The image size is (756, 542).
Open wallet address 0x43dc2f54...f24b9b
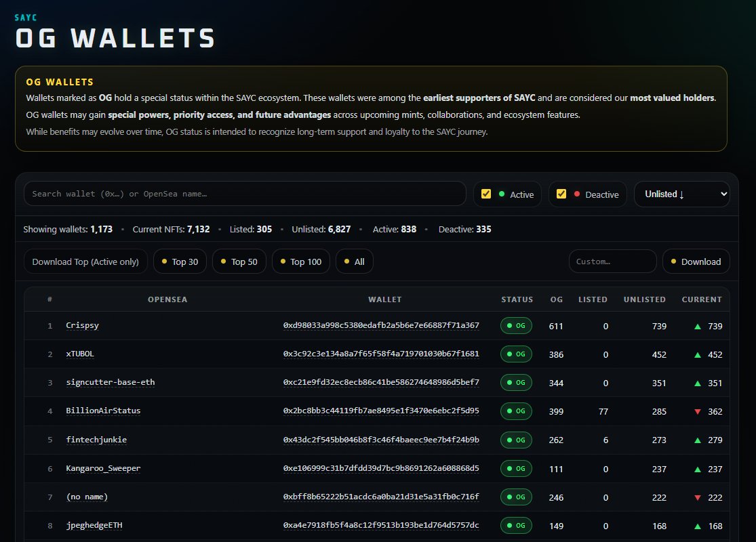[x=381, y=440]
